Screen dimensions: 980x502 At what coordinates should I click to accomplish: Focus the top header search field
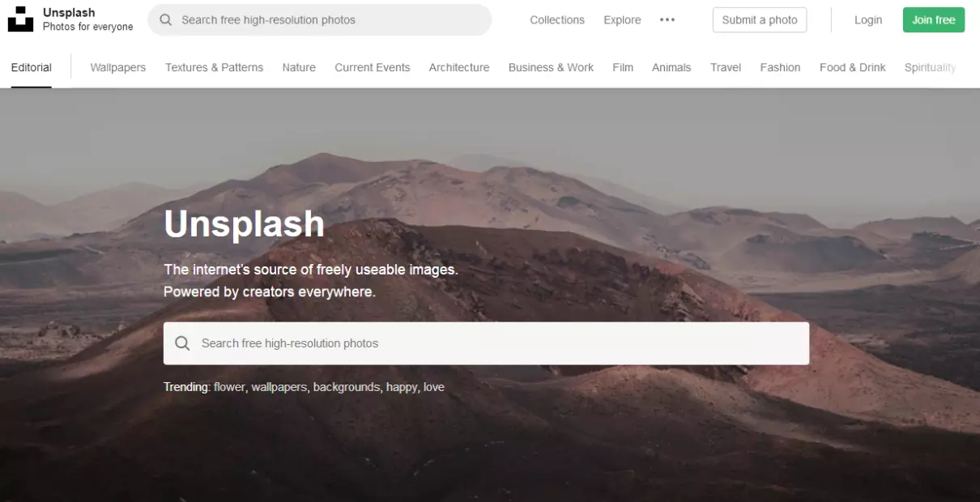pos(320,19)
